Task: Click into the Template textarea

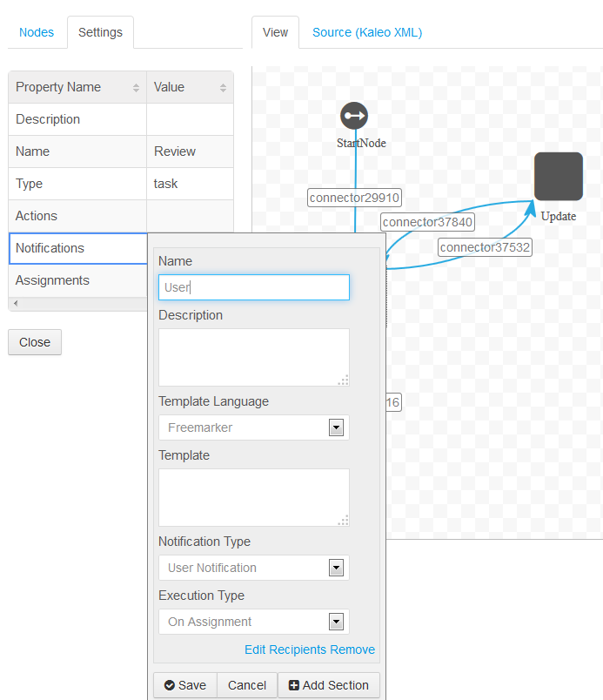Action: 254,497
